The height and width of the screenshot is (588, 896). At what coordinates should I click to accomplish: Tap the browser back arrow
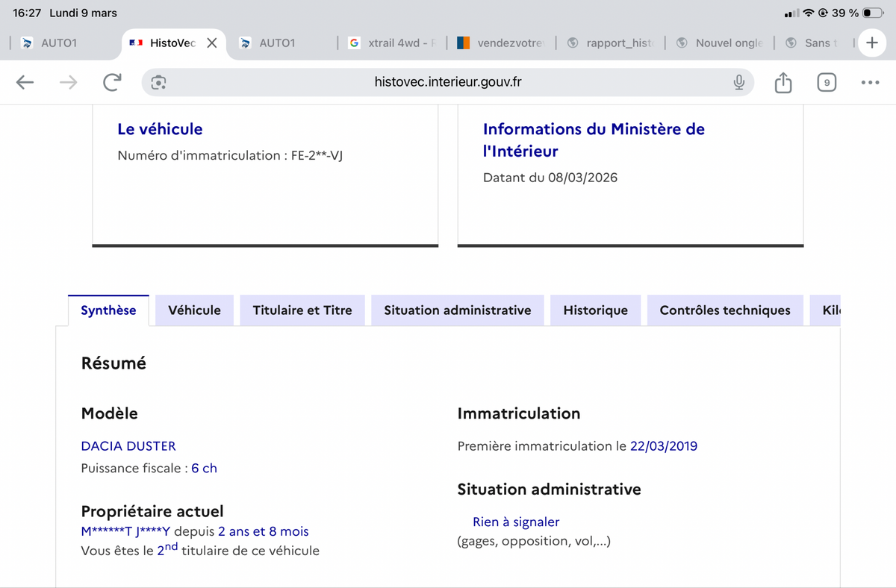tap(25, 82)
